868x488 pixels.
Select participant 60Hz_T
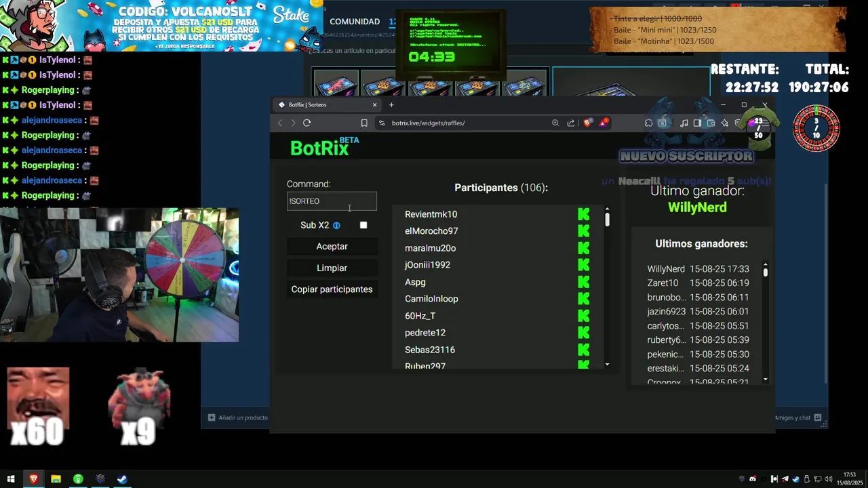click(420, 316)
